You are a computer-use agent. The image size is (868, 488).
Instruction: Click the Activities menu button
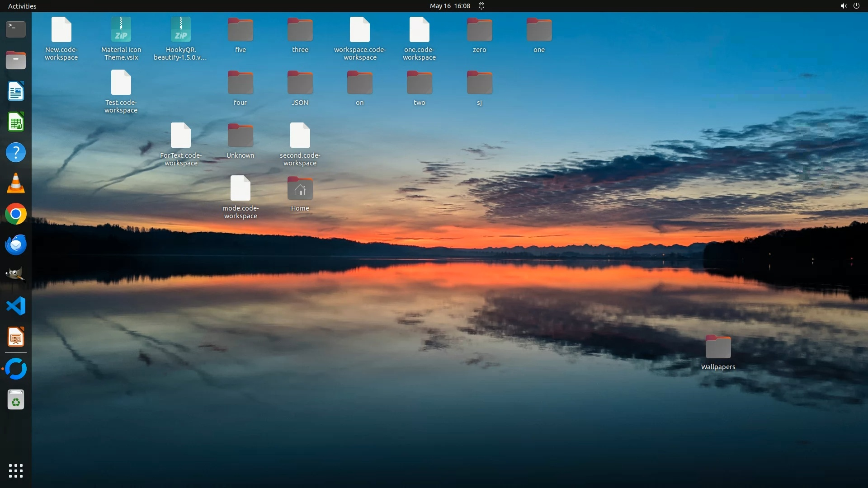(22, 6)
